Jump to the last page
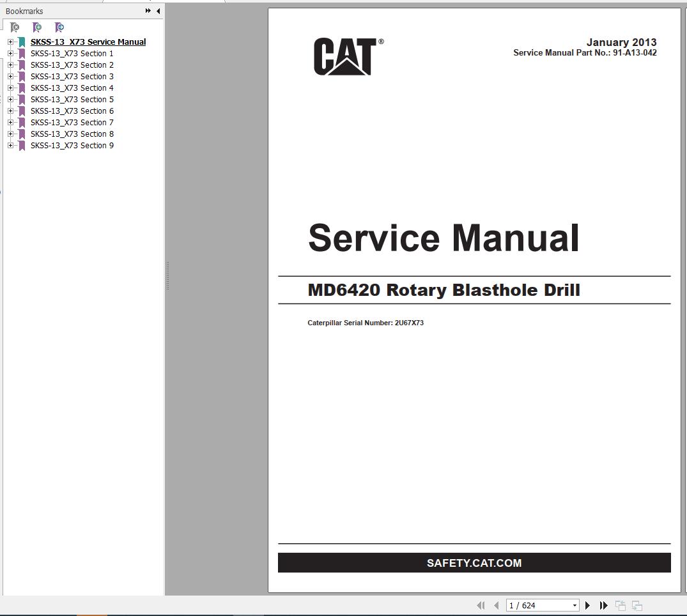Screen dimensions: 687x616 tap(603, 605)
